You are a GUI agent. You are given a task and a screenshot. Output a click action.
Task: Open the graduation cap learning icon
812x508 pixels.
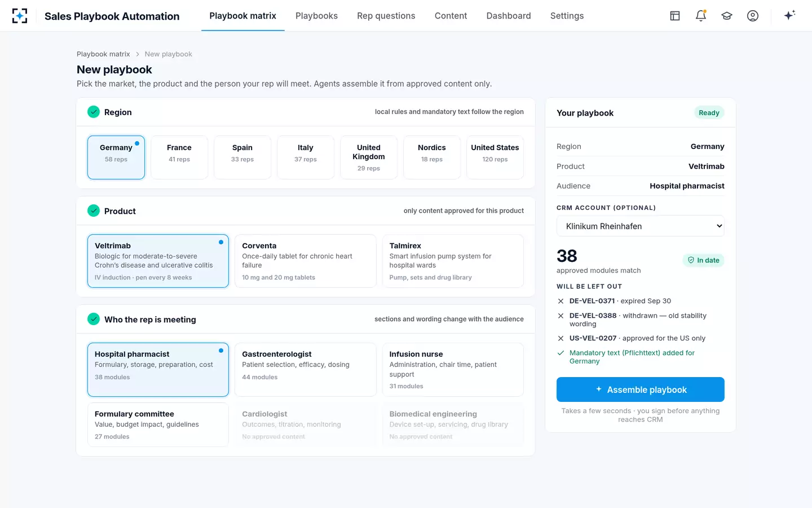click(727, 16)
